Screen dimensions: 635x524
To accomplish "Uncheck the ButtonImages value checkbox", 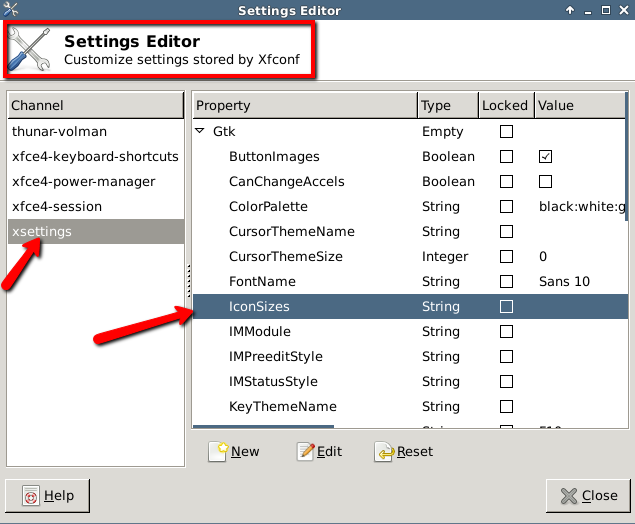I will coord(545,157).
